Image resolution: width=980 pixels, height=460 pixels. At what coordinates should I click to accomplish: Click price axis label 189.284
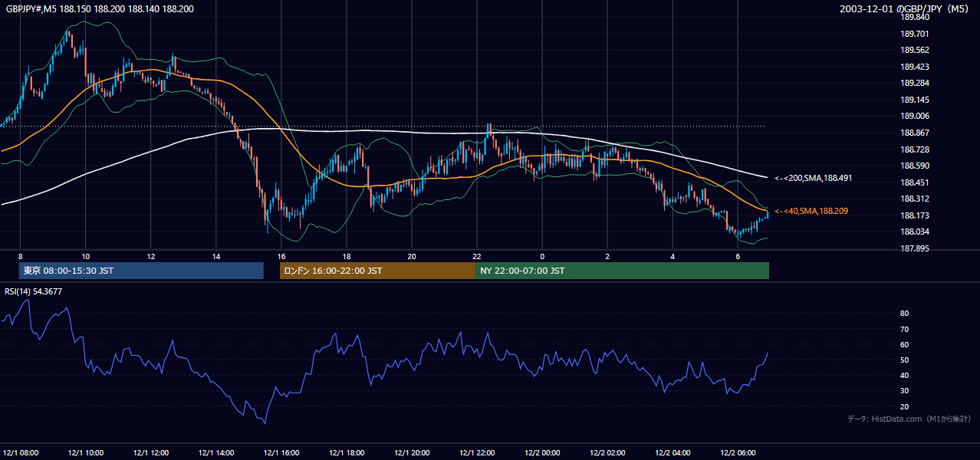914,83
